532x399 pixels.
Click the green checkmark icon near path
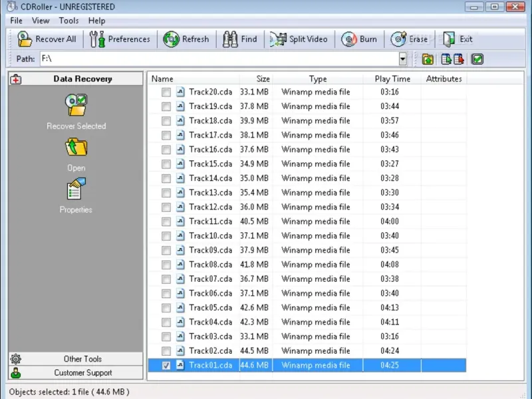[x=477, y=59]
